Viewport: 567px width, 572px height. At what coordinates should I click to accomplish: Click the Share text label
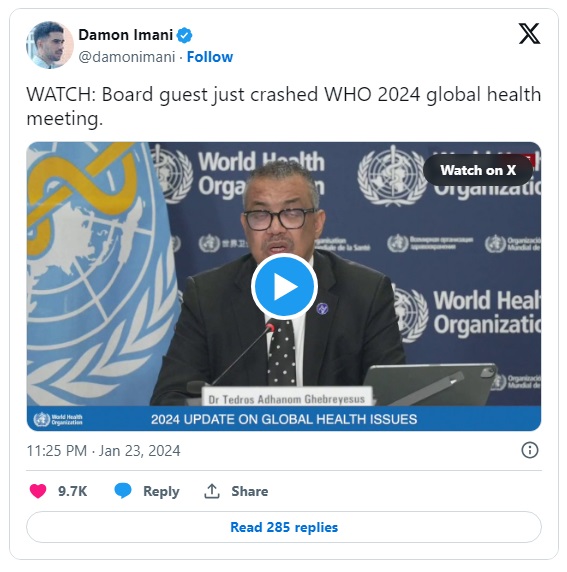pos(250,491)
